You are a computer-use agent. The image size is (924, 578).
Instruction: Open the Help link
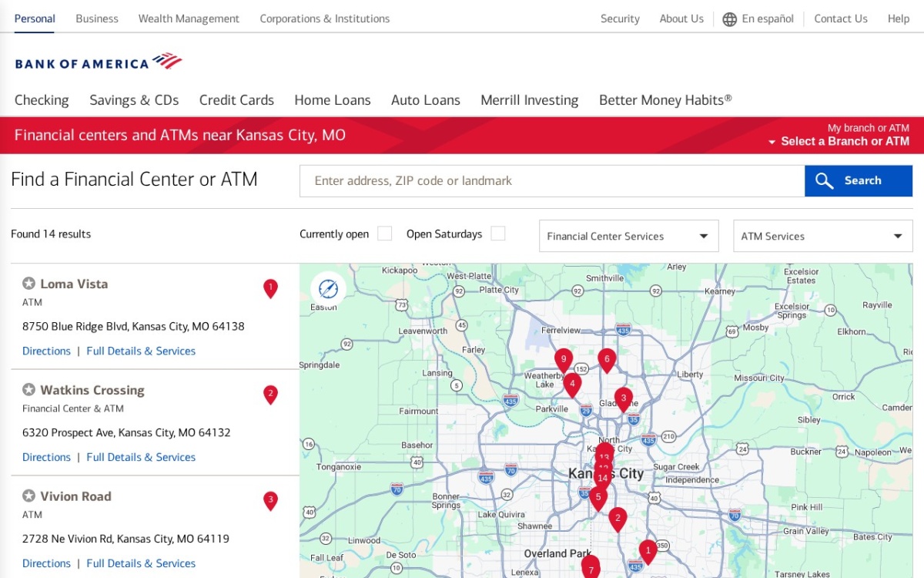coord(899,18)
